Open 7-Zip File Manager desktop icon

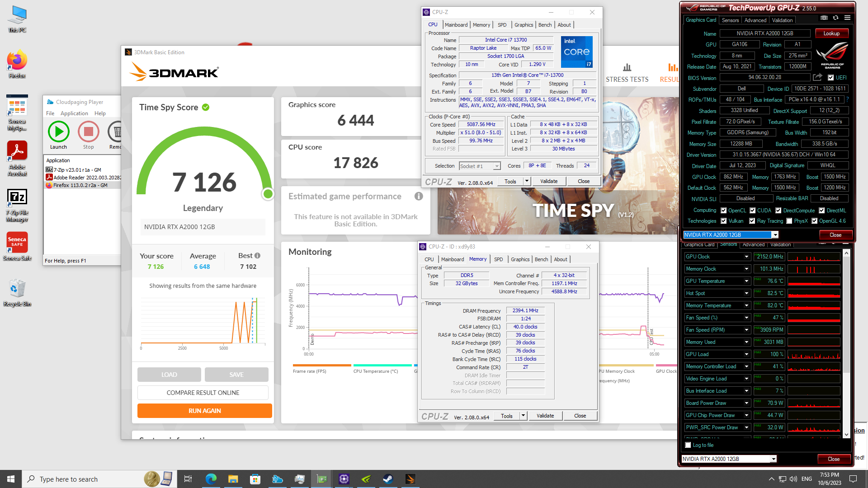coord(17,205)
